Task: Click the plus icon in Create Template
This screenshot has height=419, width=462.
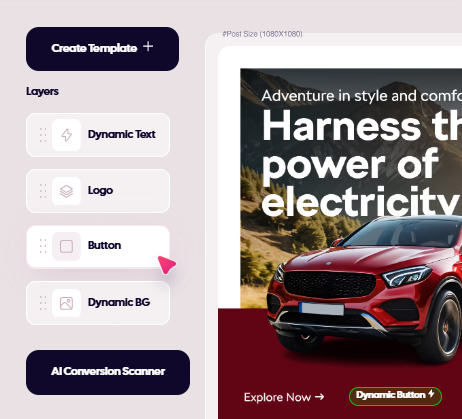Action: pos(148,46)
